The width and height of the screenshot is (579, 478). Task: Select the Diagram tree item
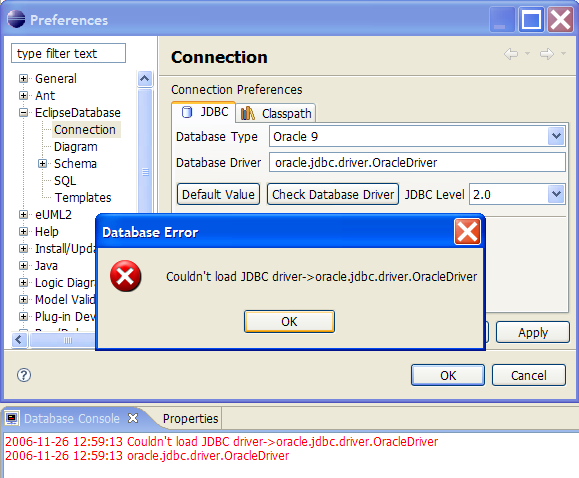click(x=76, y=147)
